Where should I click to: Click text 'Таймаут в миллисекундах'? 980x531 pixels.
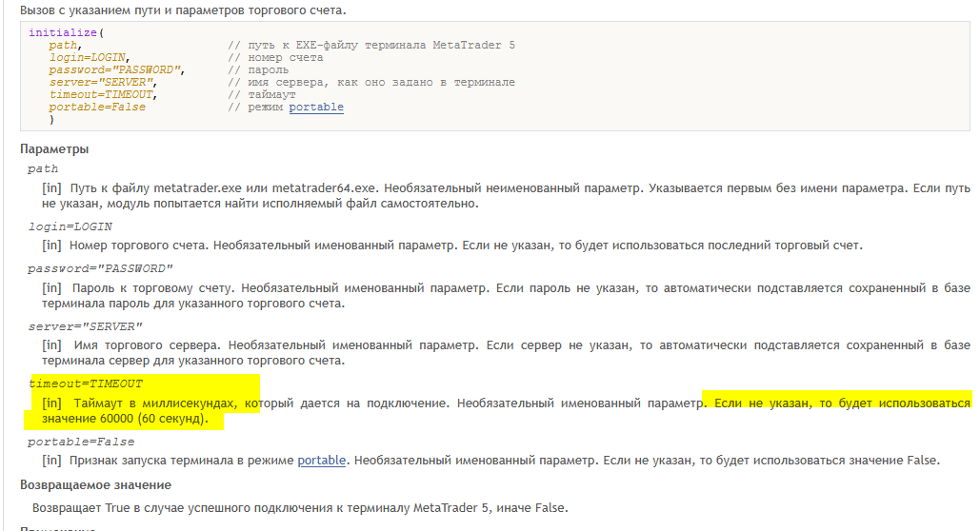pyautogui.click(x=155, y=403)
